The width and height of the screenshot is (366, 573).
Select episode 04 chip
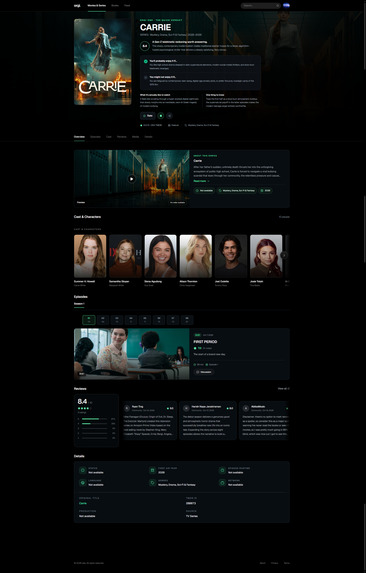(131, 320)
